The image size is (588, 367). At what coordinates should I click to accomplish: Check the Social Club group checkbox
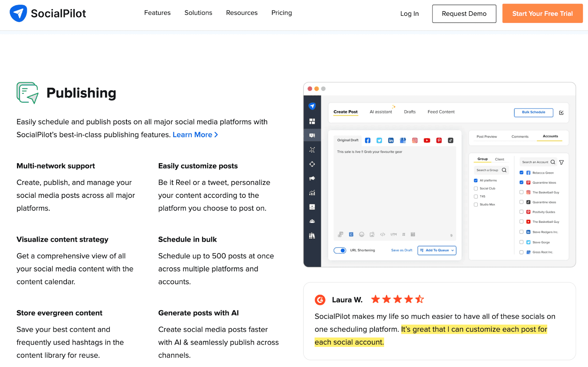click(x=476, y=189)
